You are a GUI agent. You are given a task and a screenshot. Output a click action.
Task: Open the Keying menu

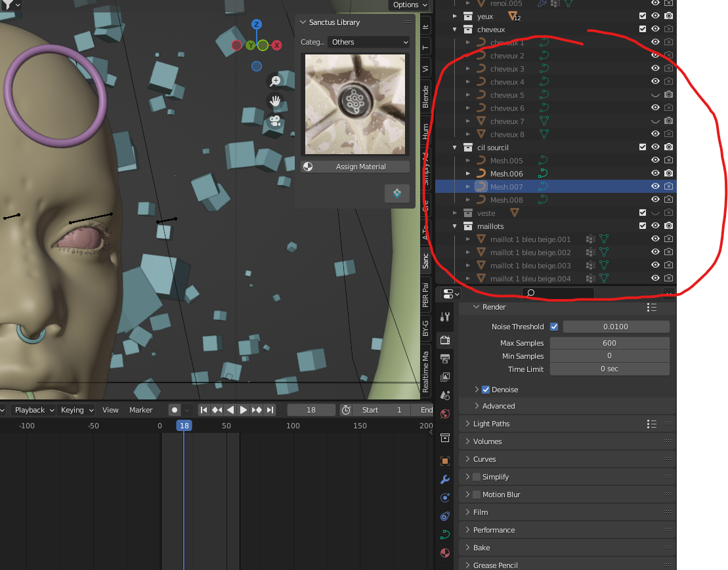pos(77,410)
